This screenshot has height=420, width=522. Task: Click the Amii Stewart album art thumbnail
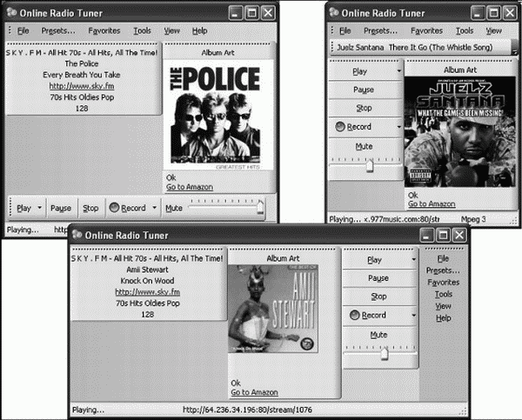tap(273, 309)
